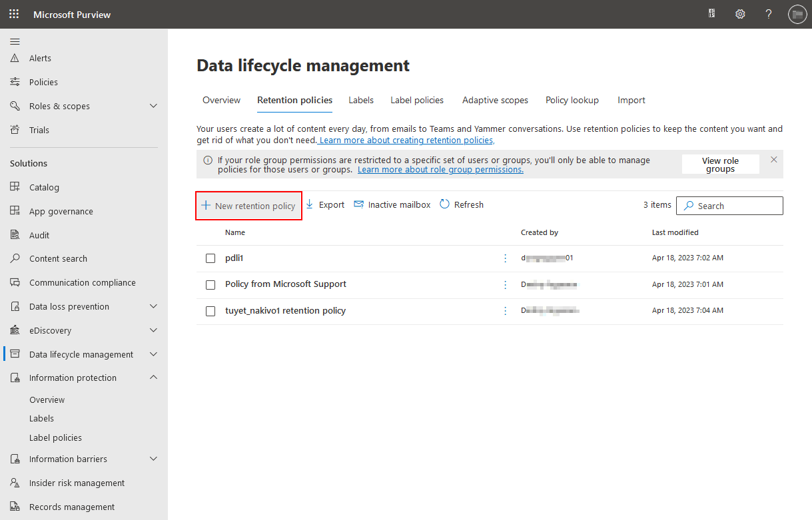Open more actions for tuyet_nakivo1 retention policy
The height and width of the screenshot is (520, 812).
click(505, 311)
